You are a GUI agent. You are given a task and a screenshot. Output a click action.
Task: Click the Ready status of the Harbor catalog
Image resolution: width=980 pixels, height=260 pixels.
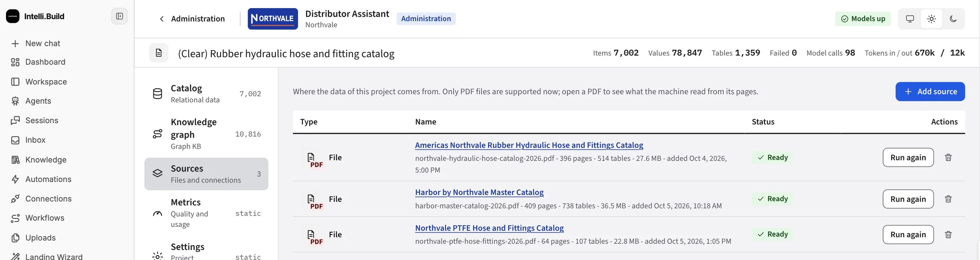[x=773, y=199]
